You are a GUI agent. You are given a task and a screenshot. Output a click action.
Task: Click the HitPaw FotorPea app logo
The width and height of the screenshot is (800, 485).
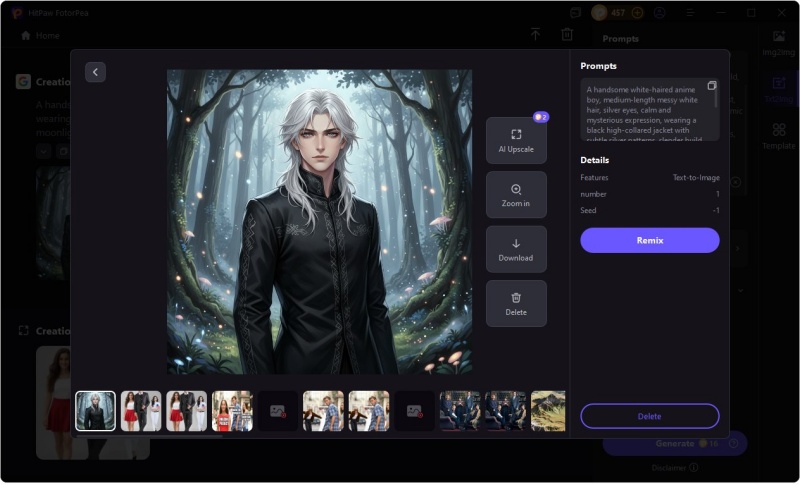click(x=17, y=13)
